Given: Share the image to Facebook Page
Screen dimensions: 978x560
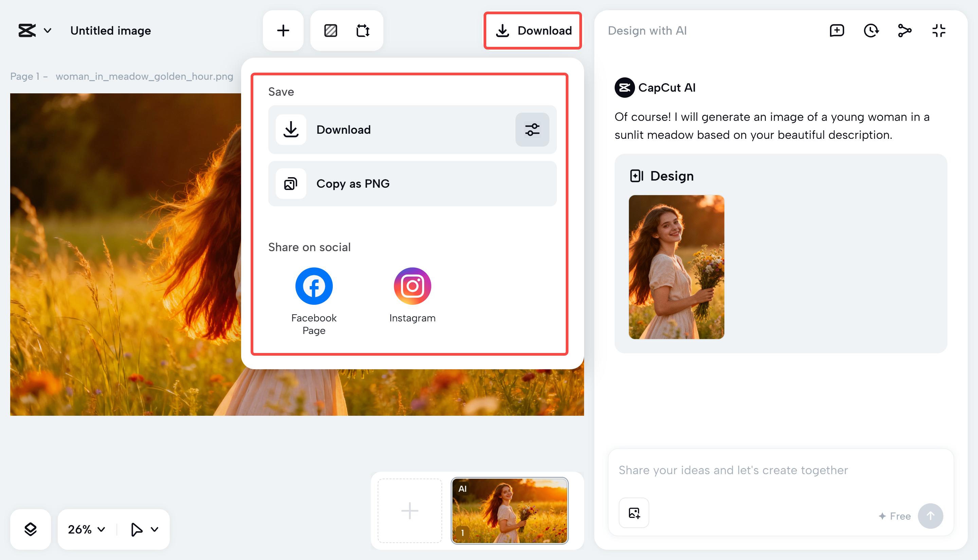Looking at the screenshot, I should (x=313, y=286).
